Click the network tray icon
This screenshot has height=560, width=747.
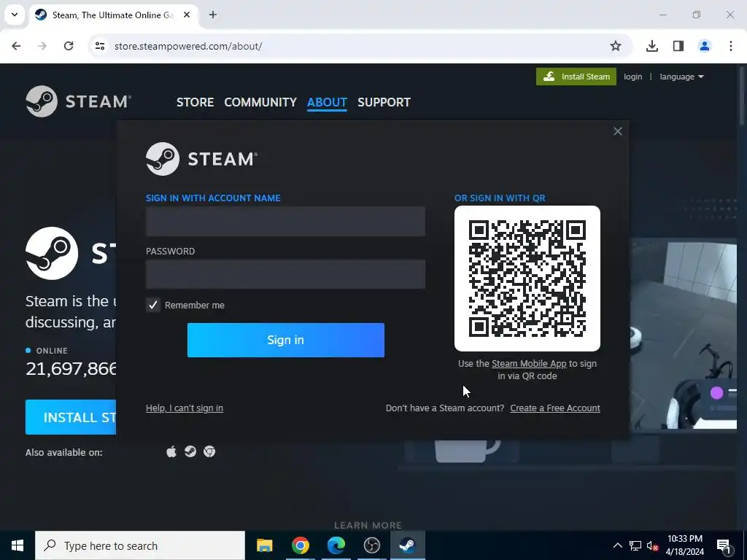click(635, 545)
